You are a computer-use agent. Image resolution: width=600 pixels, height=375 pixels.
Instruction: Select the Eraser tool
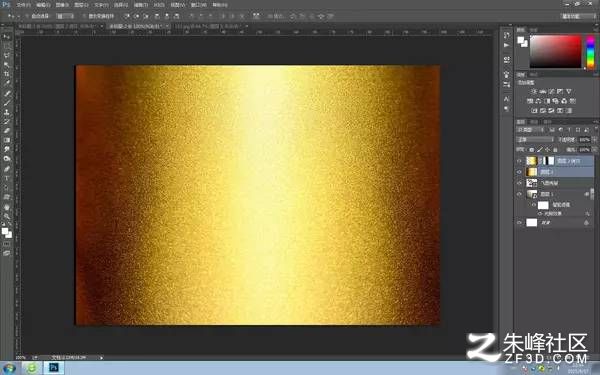coord(7,131)
